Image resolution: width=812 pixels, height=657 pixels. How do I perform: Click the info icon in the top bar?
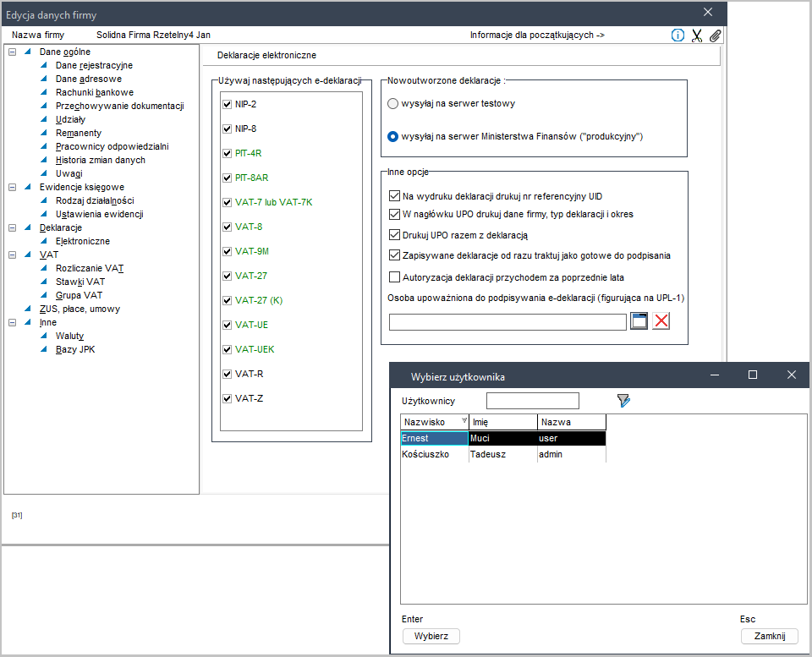678,36
